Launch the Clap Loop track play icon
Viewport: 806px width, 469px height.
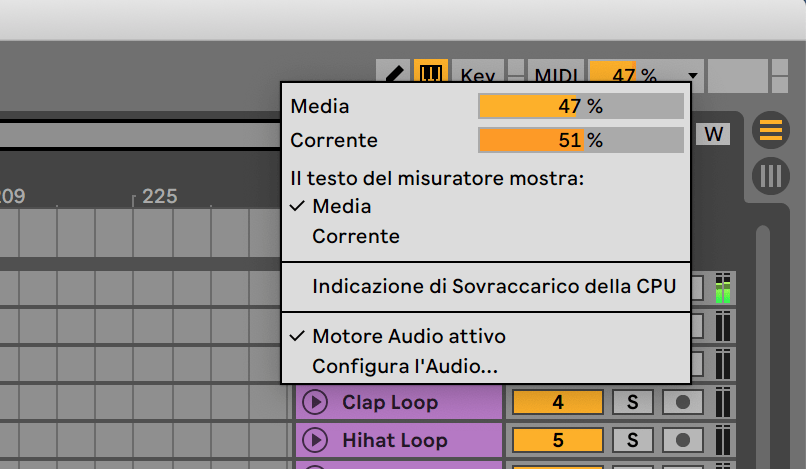click(x=315, y=403)
